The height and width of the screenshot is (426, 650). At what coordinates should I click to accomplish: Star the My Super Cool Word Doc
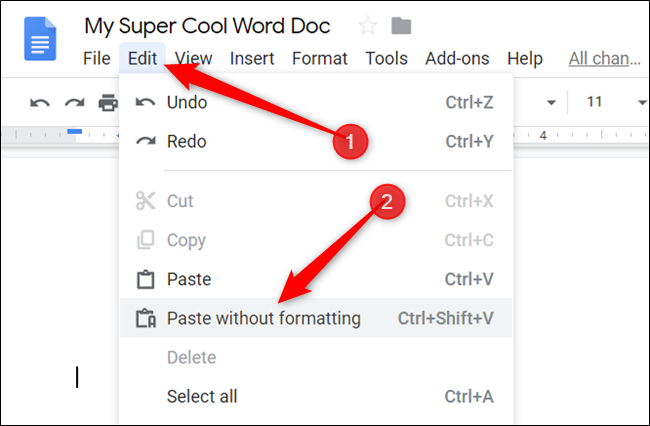[x=368, y=25]
